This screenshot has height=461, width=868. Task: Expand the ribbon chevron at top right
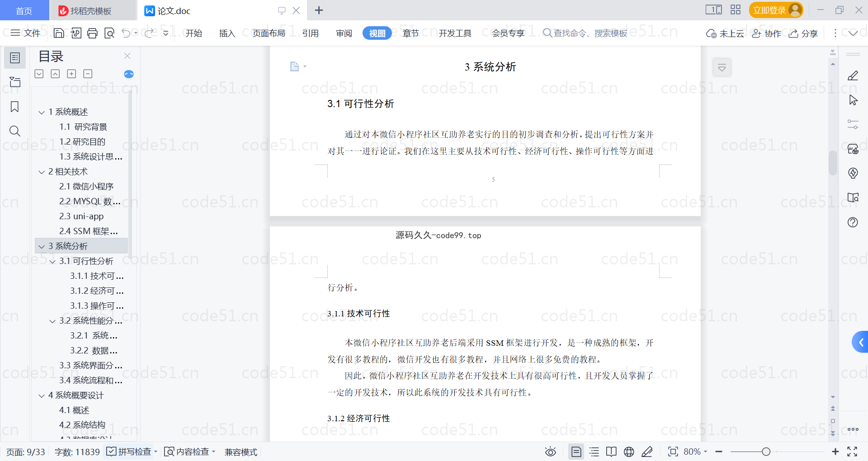click(853, 33)
